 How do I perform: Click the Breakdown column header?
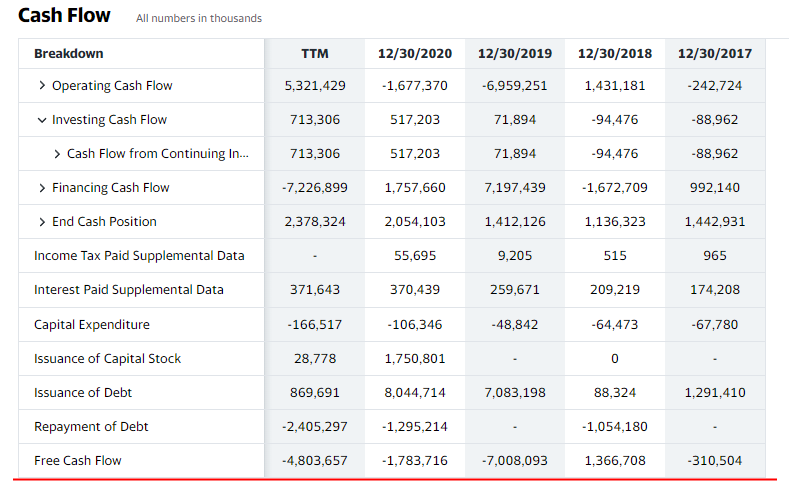point(68,53)
